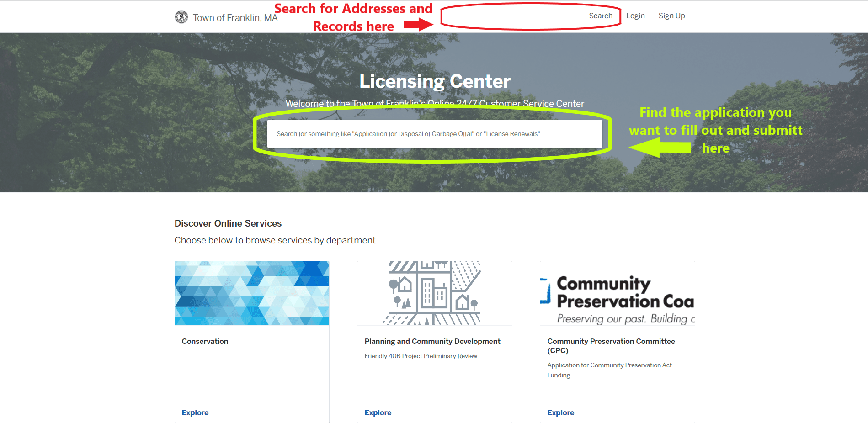Screen dimensions: 868x428
Task: Click the main application search field
Action: pyautogui.click(x=434, y=134)
